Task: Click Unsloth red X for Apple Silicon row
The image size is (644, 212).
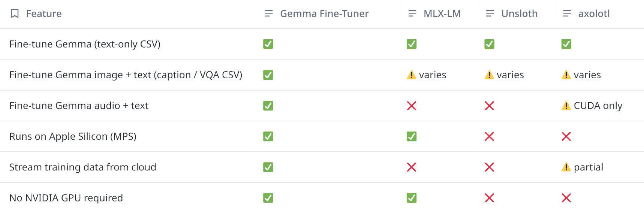Action: tap(489, 136)
